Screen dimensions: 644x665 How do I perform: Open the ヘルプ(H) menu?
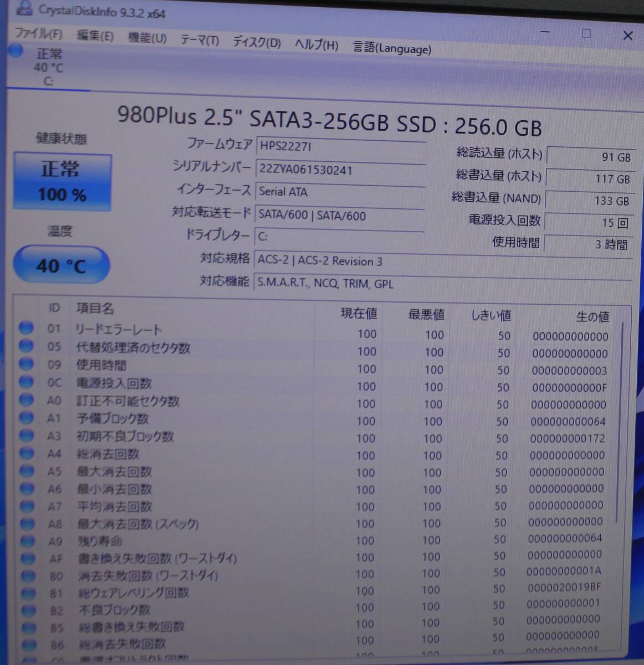[316, 45]
